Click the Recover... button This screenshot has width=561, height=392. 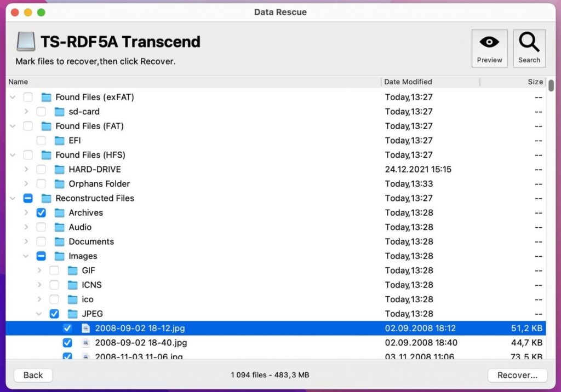coord(517,375)
